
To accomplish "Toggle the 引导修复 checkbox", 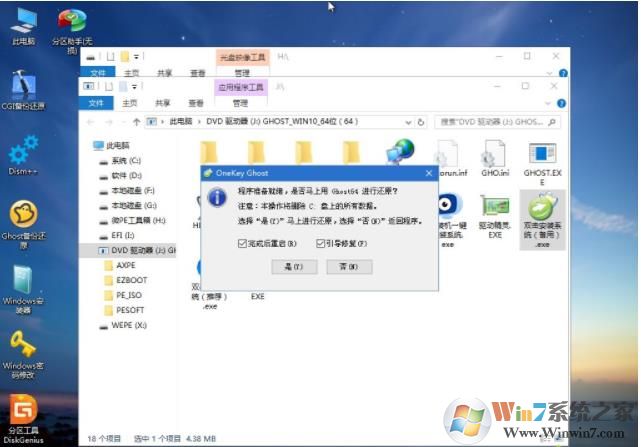I will 321,243.
